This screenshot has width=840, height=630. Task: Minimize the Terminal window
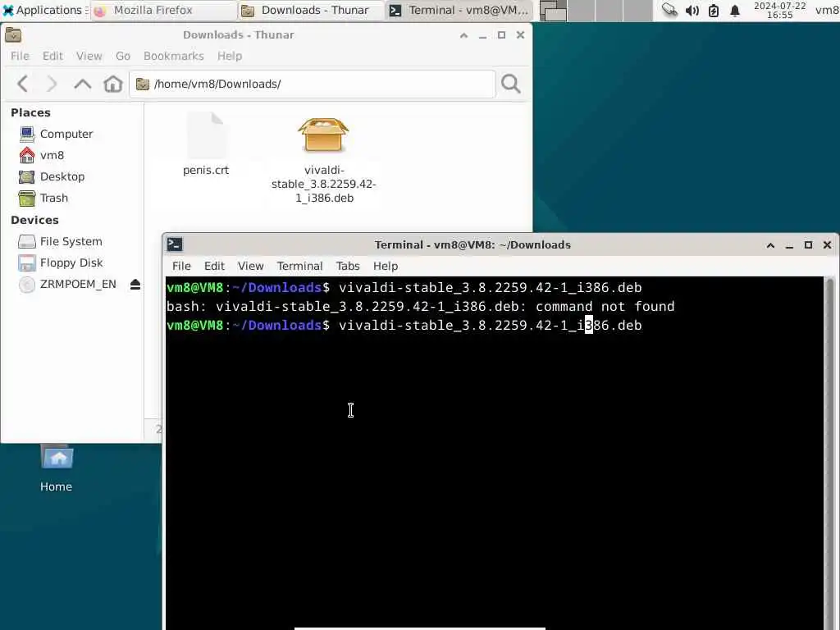tap(789, 245)
